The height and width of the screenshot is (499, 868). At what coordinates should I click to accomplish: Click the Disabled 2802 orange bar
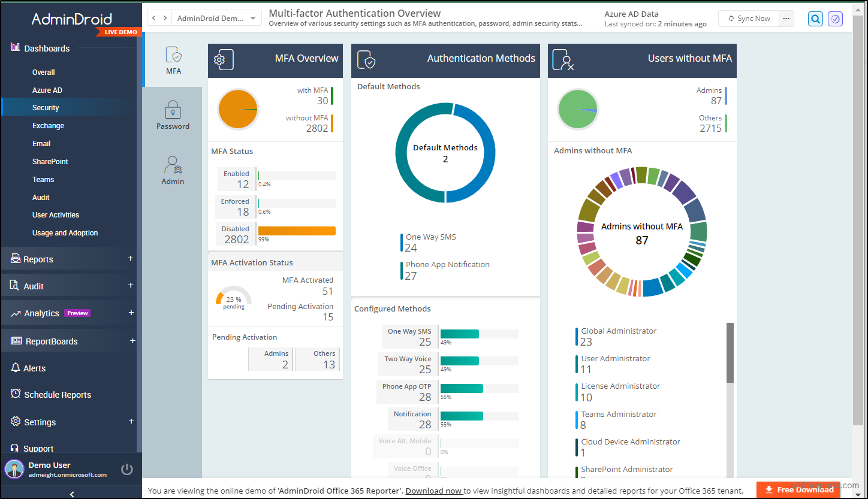tap(297, 231)
